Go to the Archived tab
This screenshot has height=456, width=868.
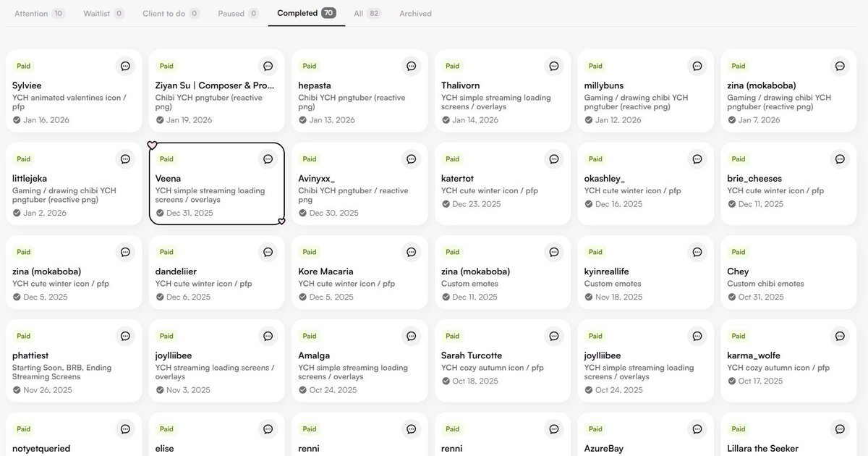click(415, 13)
